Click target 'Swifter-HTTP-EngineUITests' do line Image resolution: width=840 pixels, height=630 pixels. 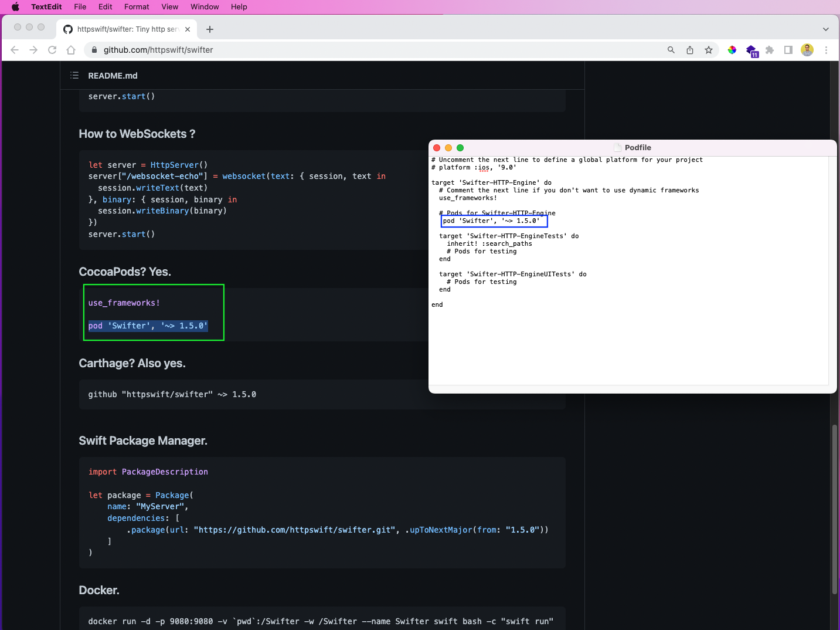pyautogui.click(x=513, y=275)
